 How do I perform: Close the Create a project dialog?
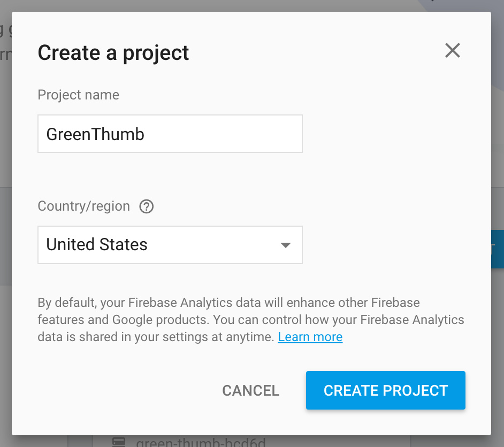(453, 51)
